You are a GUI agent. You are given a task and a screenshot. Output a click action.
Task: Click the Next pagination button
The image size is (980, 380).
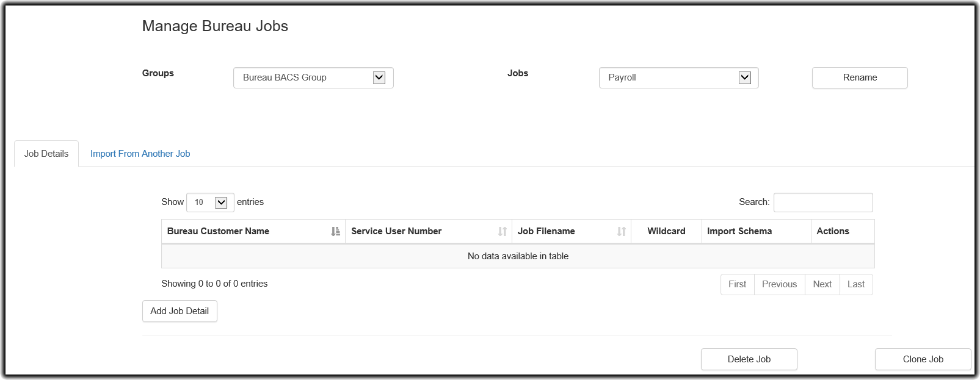point(822,284)
